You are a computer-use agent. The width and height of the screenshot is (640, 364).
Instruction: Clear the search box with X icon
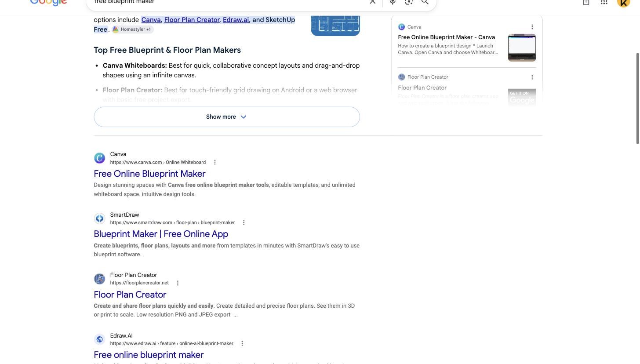pyautogui.click(x=372, y=2)
